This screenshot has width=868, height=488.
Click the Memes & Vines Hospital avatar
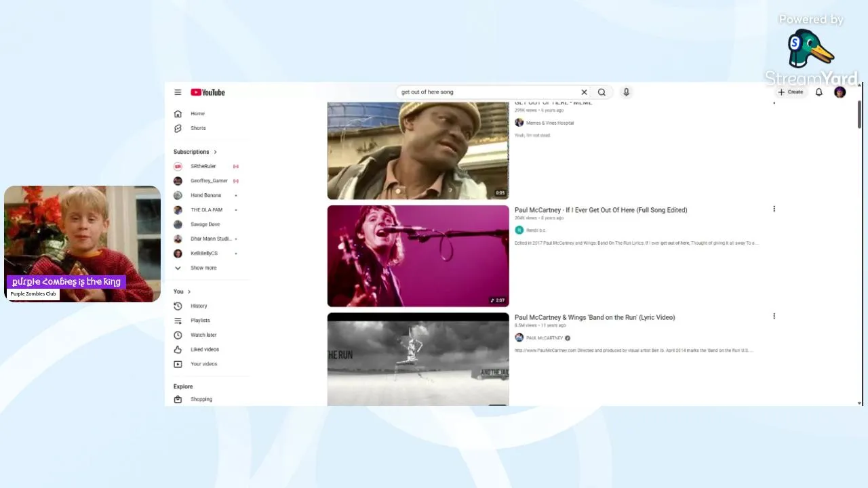pos(519,123)
